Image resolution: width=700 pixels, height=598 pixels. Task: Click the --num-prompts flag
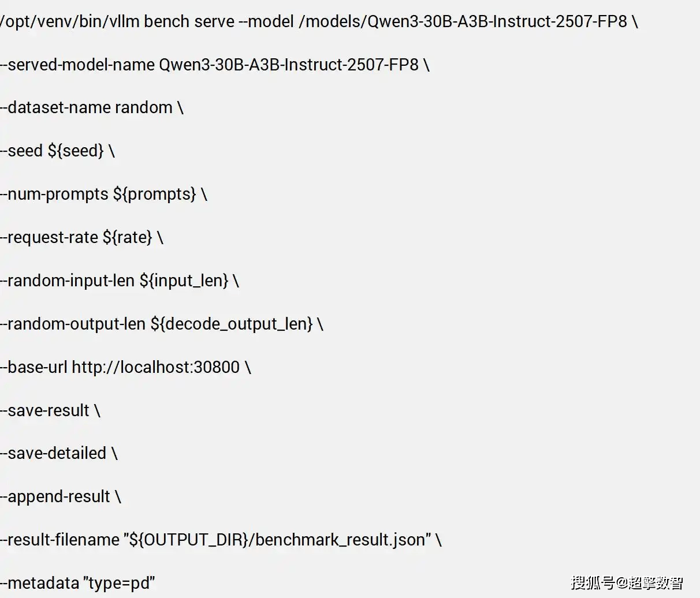click(x=55, y=195)
